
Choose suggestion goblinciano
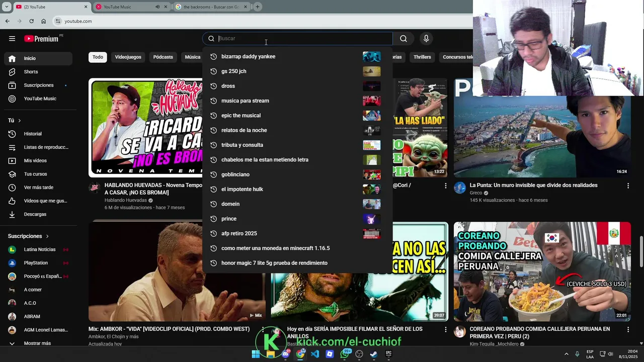point(297,174)
